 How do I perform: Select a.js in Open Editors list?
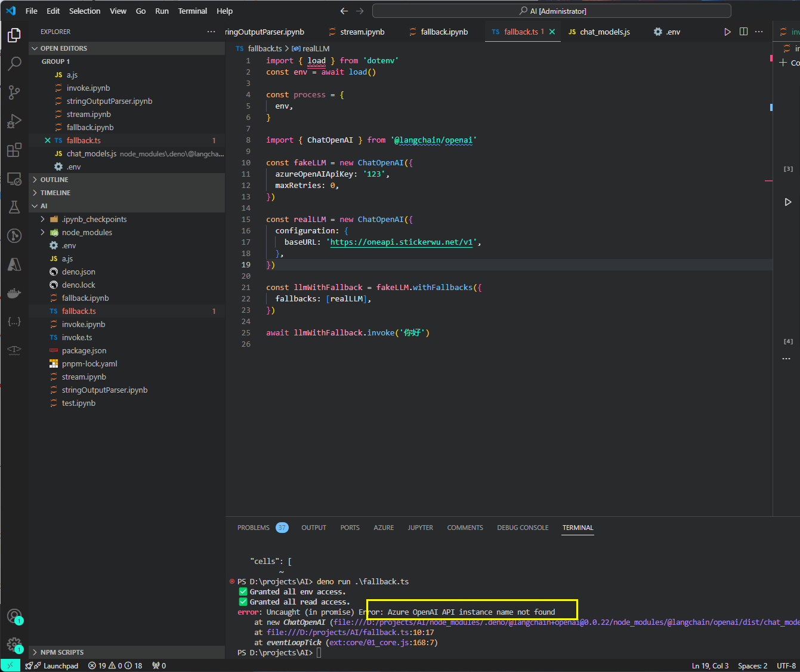pos(126,75)
